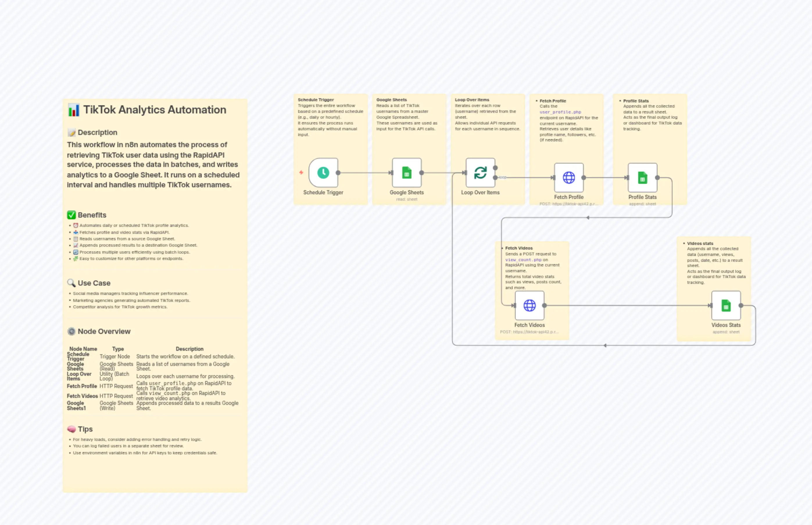812x525 pixels.
Task: Click the Fetch Videos globe icon
Action: pyautogui.click(x=530, y=305)
